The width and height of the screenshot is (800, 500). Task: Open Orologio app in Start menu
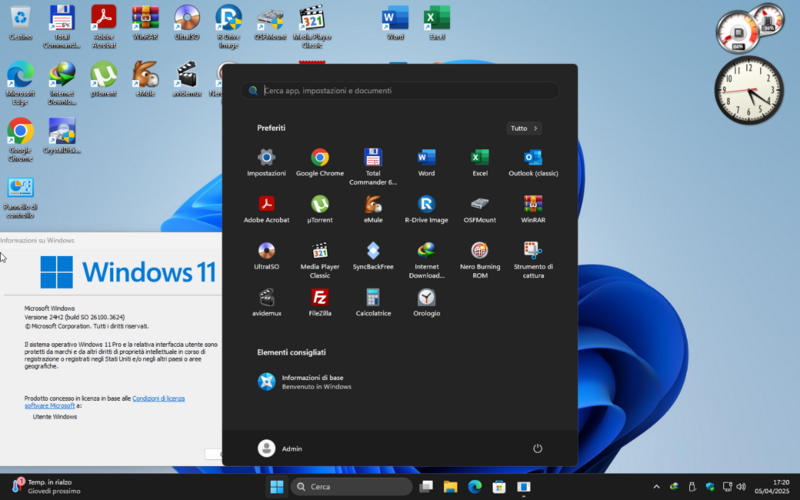coord(427,302)
